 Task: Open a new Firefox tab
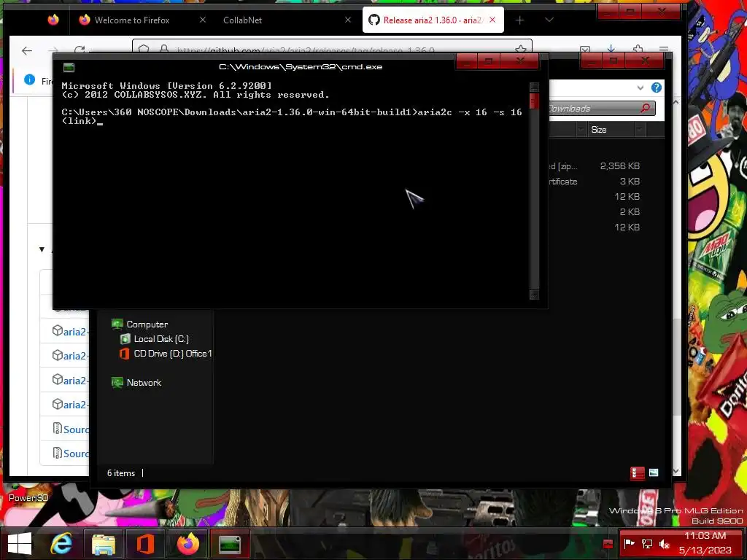(519, 20)
